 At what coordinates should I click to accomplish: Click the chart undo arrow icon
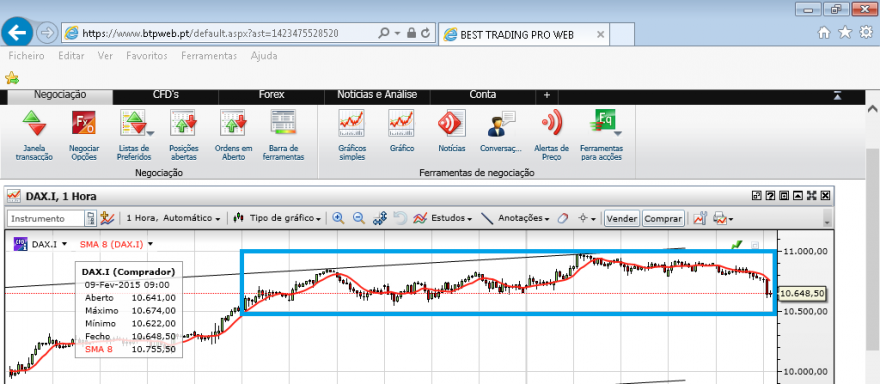tap(400, 218)
